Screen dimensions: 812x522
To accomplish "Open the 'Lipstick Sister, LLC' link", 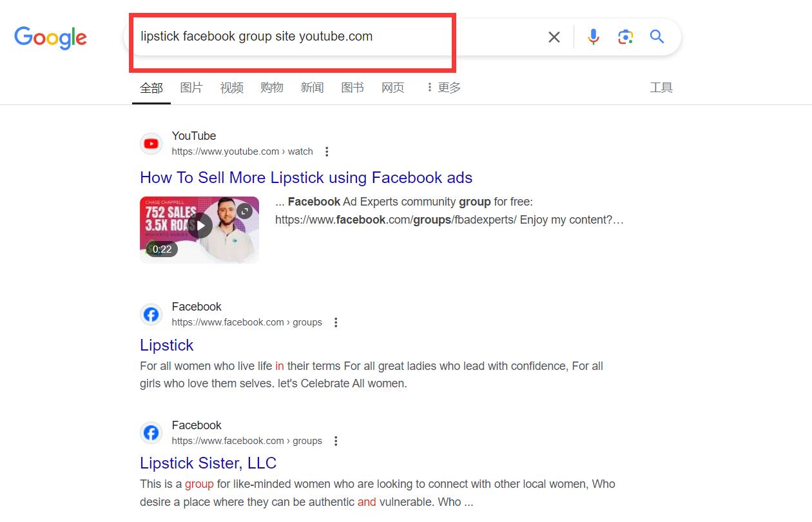I will pyautogui.click(x=208, y=463).
